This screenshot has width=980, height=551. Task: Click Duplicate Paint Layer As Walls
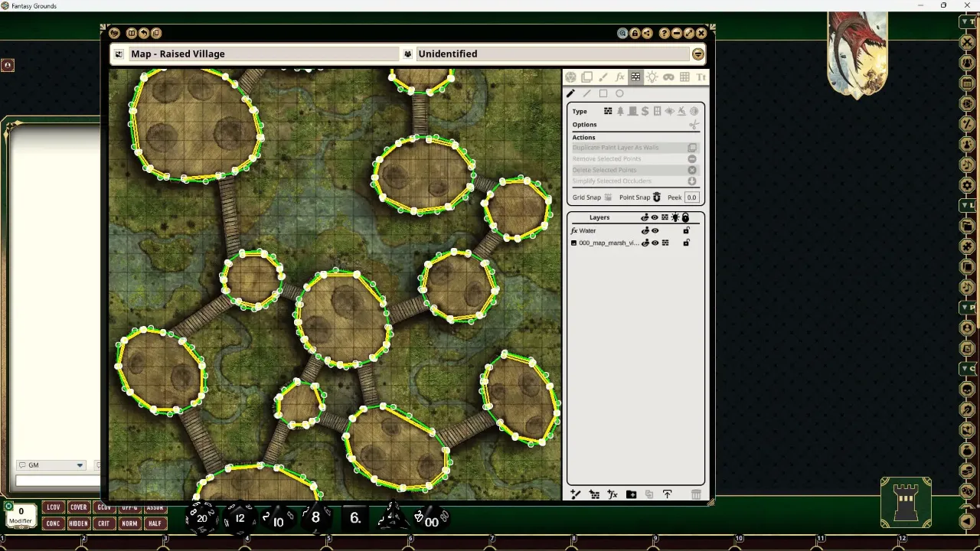point(635,148)
